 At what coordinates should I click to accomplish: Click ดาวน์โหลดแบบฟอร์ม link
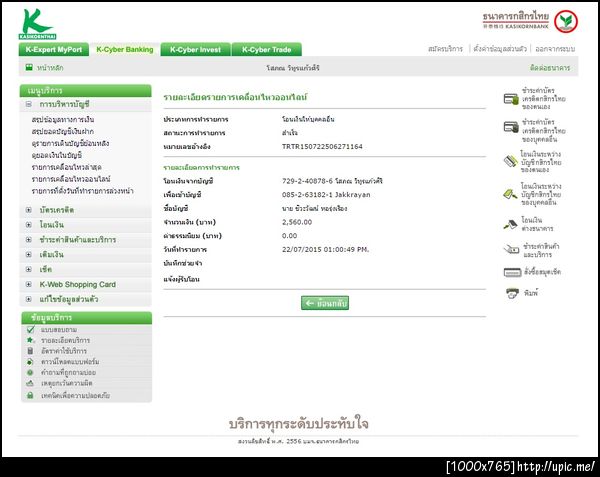[x=70, y=361]
